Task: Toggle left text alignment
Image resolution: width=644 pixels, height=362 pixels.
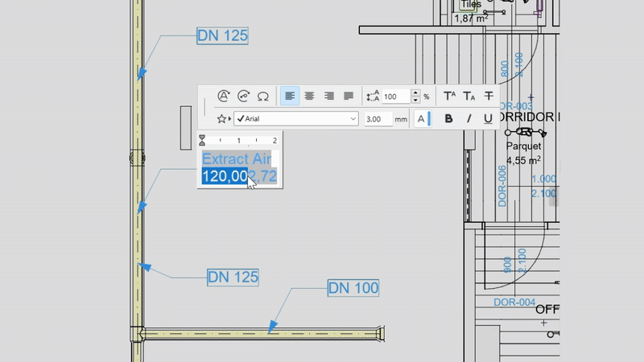Action: 290,96
